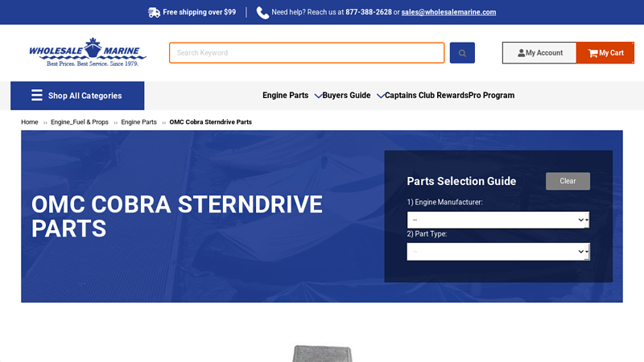This screenshot has width=644, height=362.
Task: Open the Part Type dropdown
Action: pos(498,252)
